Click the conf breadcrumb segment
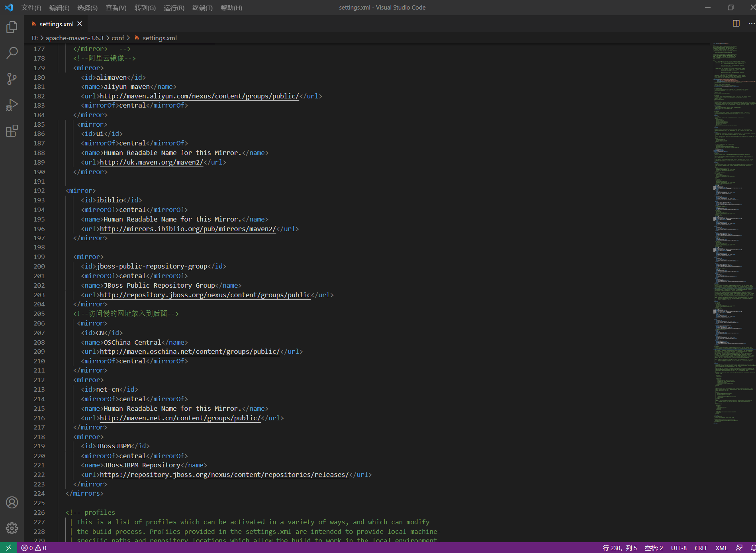The width and height of the screenshot is (756, 553). (x=118, y=38)
